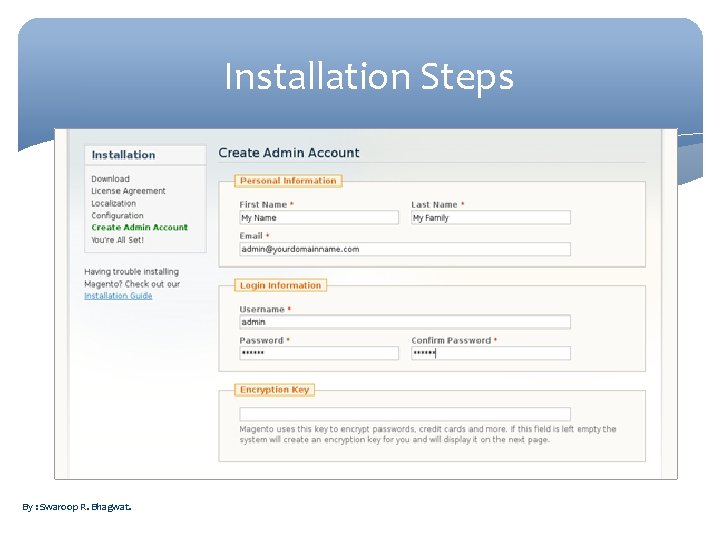Click the Create Admin Account heading
720x540 pixels.
click(289, 152)
